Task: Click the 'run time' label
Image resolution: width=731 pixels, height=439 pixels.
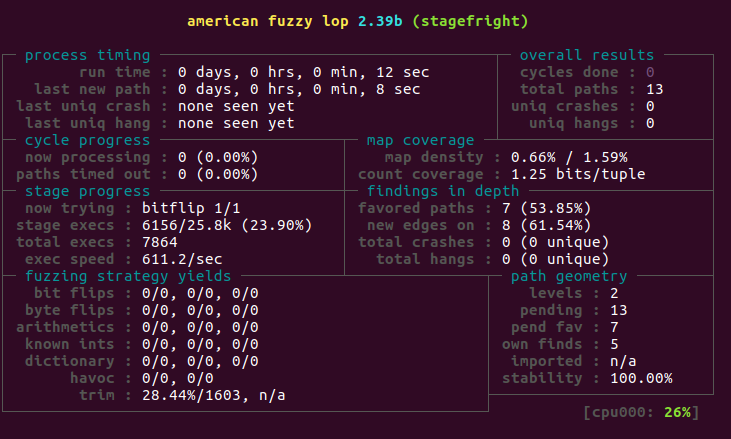Action: pos(115,72)
